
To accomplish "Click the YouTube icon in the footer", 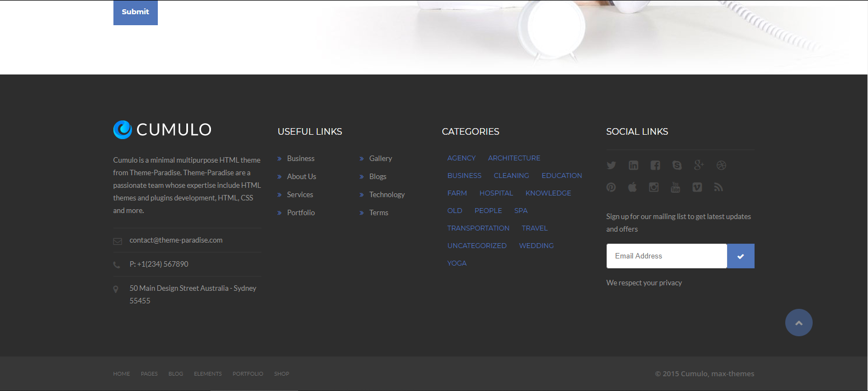I will [x=675, y=187].
